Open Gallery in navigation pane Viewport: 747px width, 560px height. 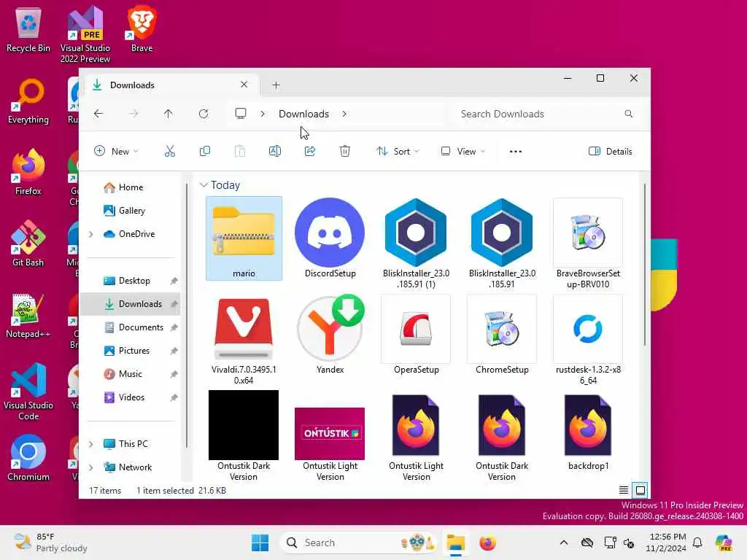pyautogui.click(x=131, y=211)
